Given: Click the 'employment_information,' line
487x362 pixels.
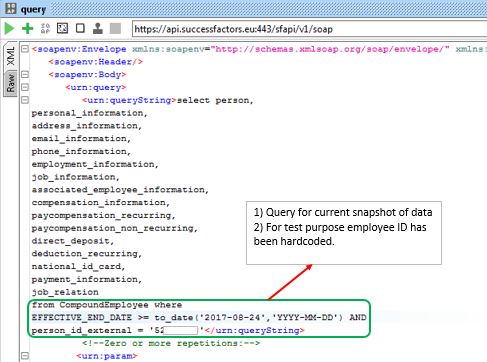Looking at the screenshot, I should coord(95,164).
